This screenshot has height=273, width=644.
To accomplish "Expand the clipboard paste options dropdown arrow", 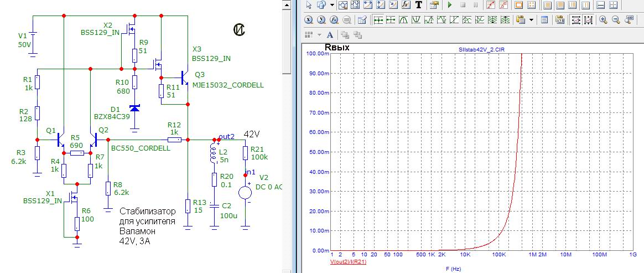I will pyautogui.click(x=531, y=20).
